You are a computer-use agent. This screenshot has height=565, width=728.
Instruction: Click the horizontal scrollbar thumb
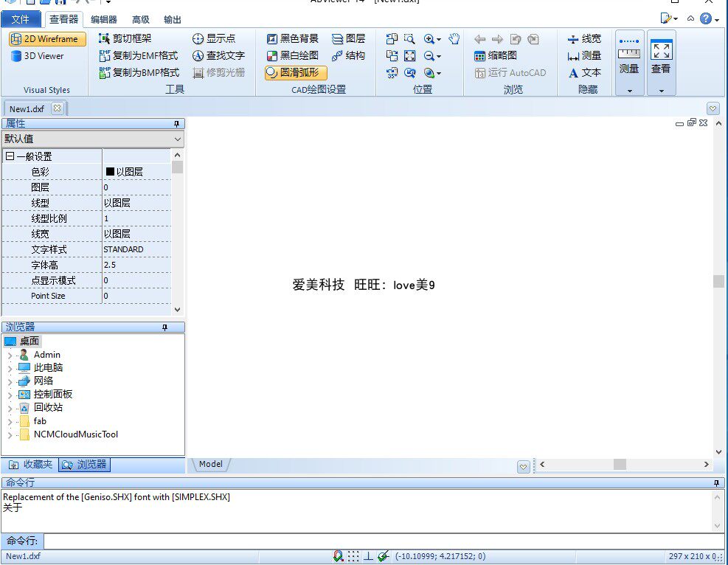[620, 464]
